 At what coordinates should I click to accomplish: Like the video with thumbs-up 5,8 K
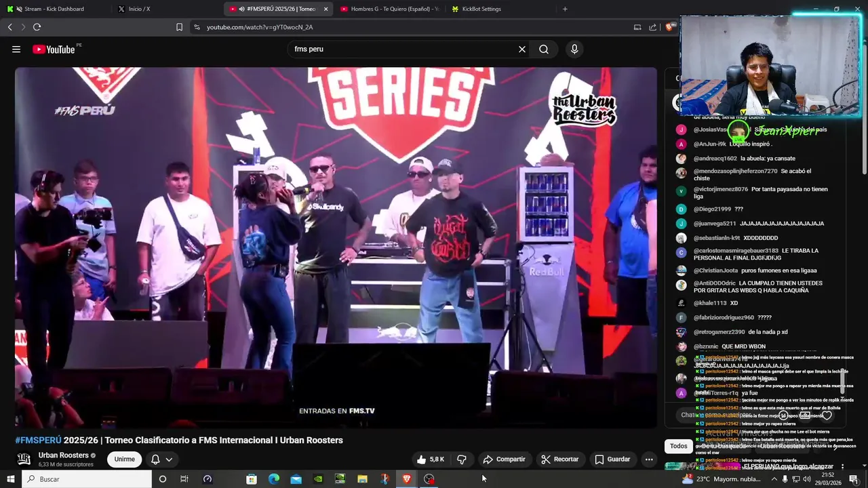[430, 460]
